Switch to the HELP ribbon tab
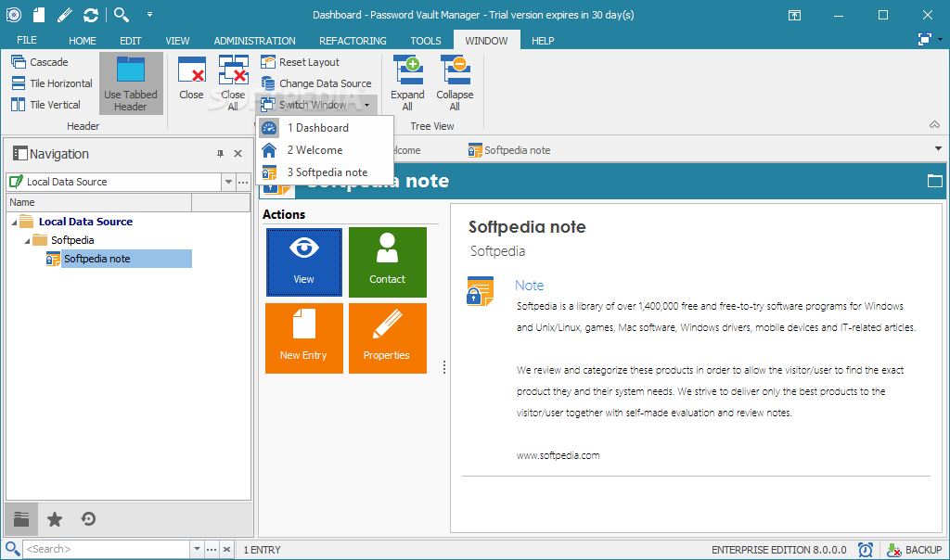The width and height of the screenshot is (950, 560). click(x=543, y=41)
